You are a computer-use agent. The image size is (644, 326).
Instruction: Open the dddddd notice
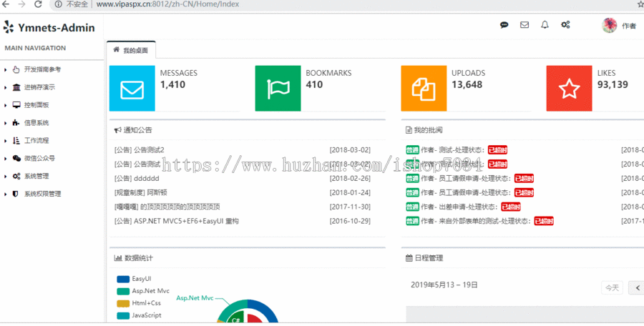(x=137, y=179)
